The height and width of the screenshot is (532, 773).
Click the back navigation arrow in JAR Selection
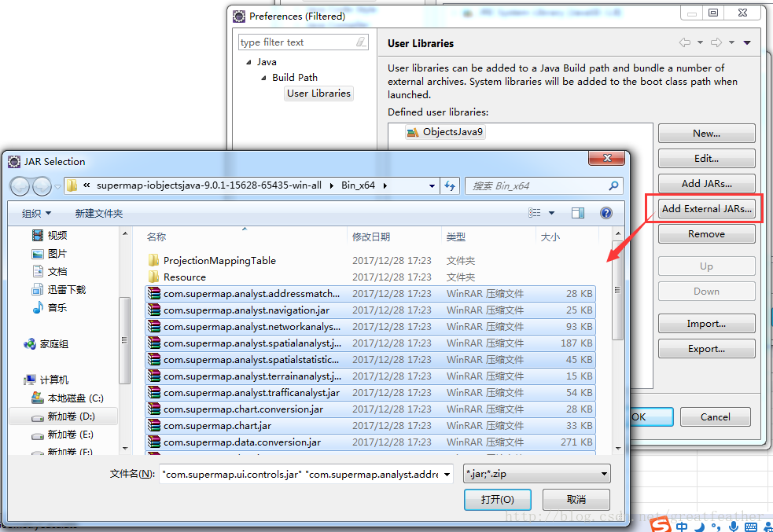(x=20, y=186)
